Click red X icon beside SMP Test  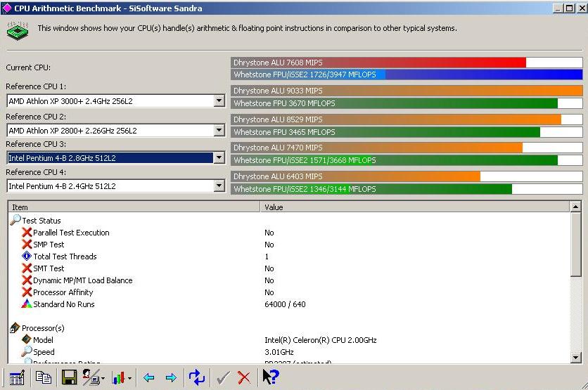pos(27,245)
